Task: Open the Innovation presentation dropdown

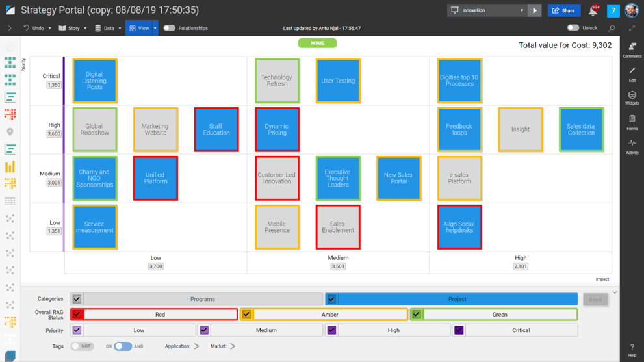Action: (x=487, y=10)
